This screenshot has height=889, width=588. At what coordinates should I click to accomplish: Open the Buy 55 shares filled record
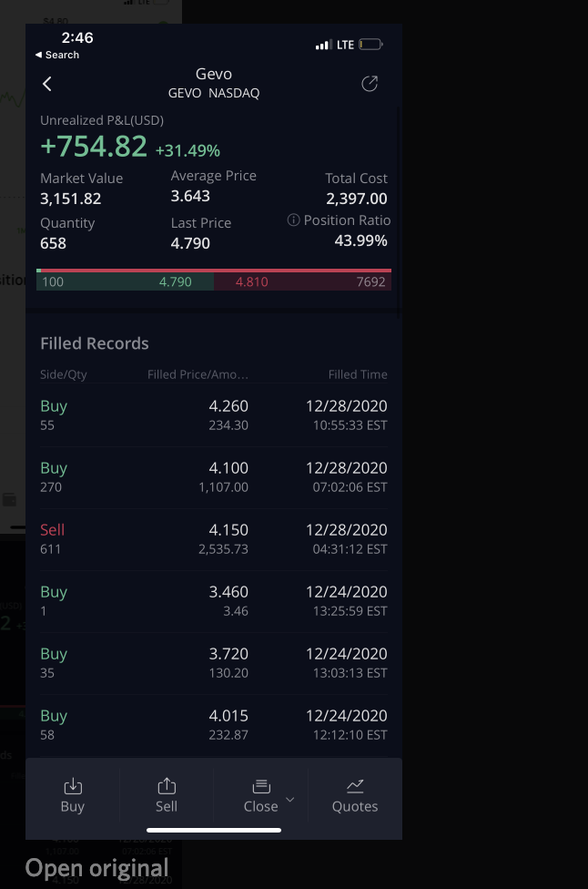[214, 415]
